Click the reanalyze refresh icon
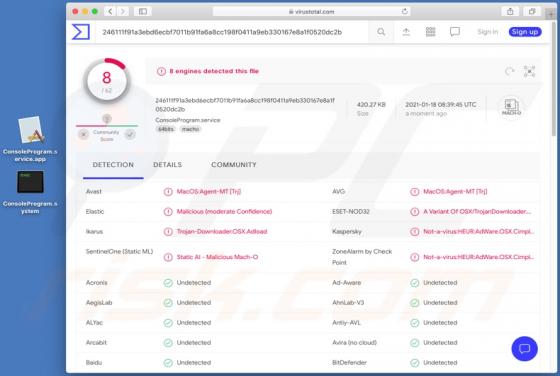The height and width of the screenshot is (376, 560). pos(510,71)
